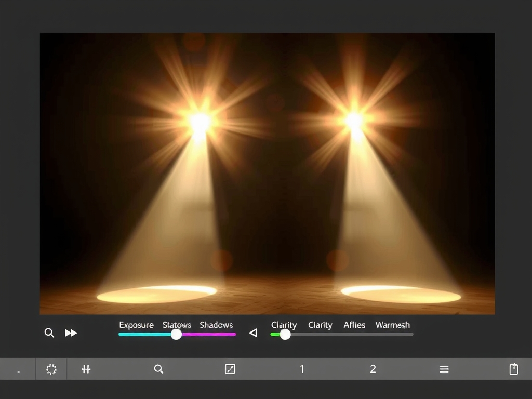The height and width of the screenshot is (399, 532).
Task: Click the left-pointing triangle between the sliders
Action: tap(253, 333)
